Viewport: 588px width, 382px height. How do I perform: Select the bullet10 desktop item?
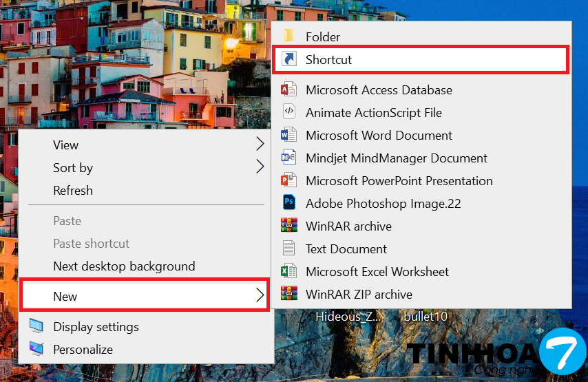[426, 317]
